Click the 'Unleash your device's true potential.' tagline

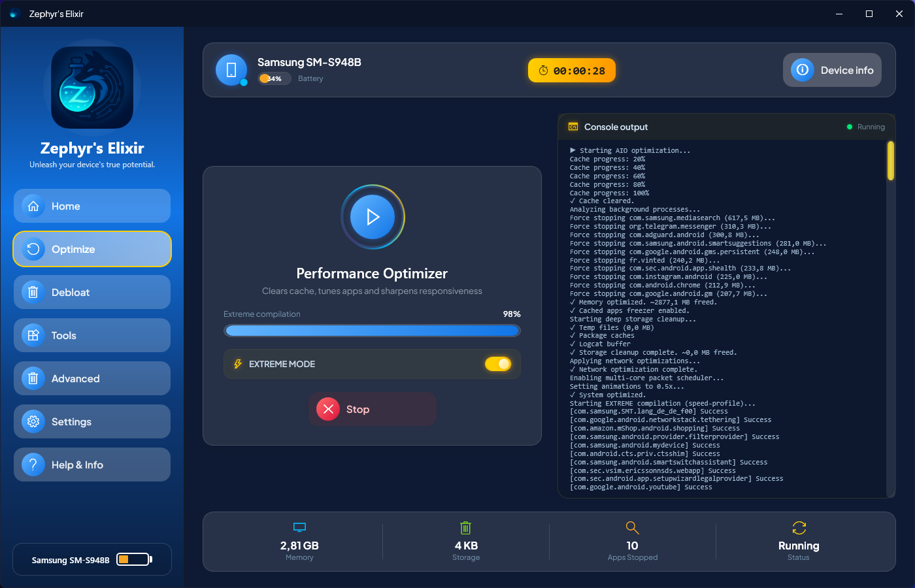click(x=92, y=165)
